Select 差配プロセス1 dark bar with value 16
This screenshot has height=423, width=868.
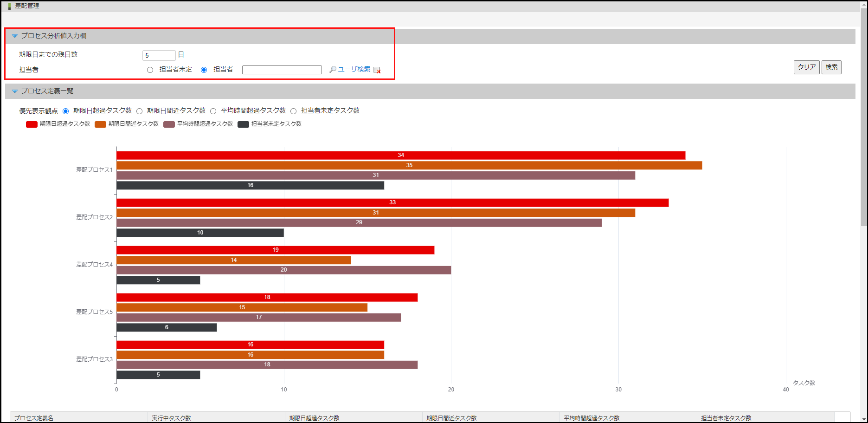coord(250,185)
